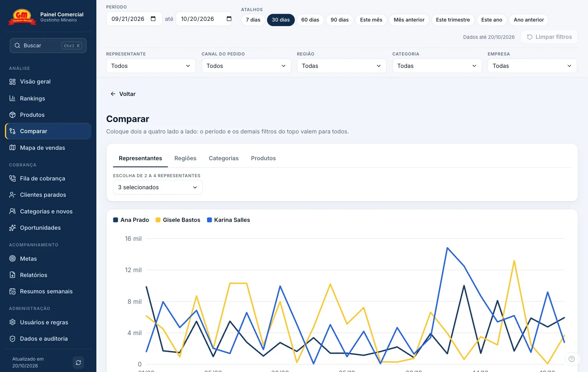Select the Este trimestre shortcut
Viewport: 588px width, 372px height.
pos(453,20)
